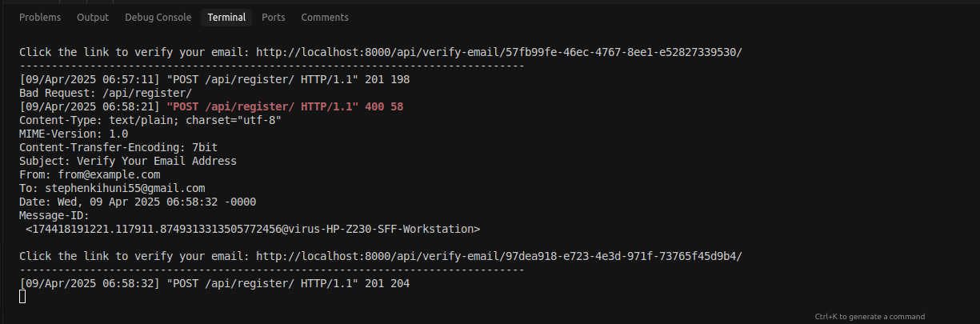Viewport: 980px width, 324px height.
Task: Click the 06:57:11 POST 201 198 log line
Action: tap(214, 79)
